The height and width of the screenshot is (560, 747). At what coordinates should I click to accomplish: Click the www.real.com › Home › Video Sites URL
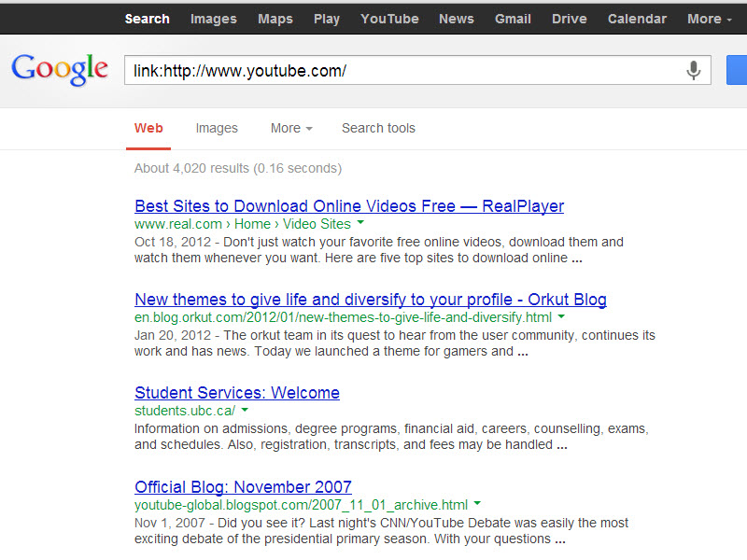click(x=243, y=224)
